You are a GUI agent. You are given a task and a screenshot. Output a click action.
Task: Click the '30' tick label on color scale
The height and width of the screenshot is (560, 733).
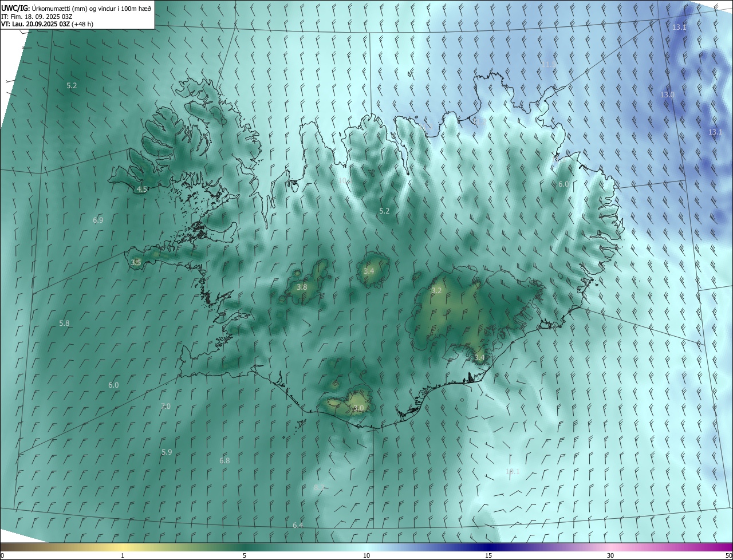[x=610, y=555]
